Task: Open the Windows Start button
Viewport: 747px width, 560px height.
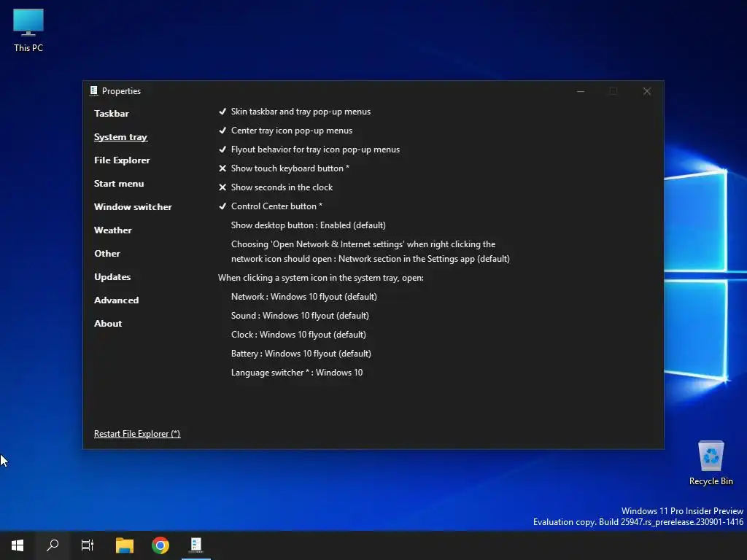Action: pos(18,545)
